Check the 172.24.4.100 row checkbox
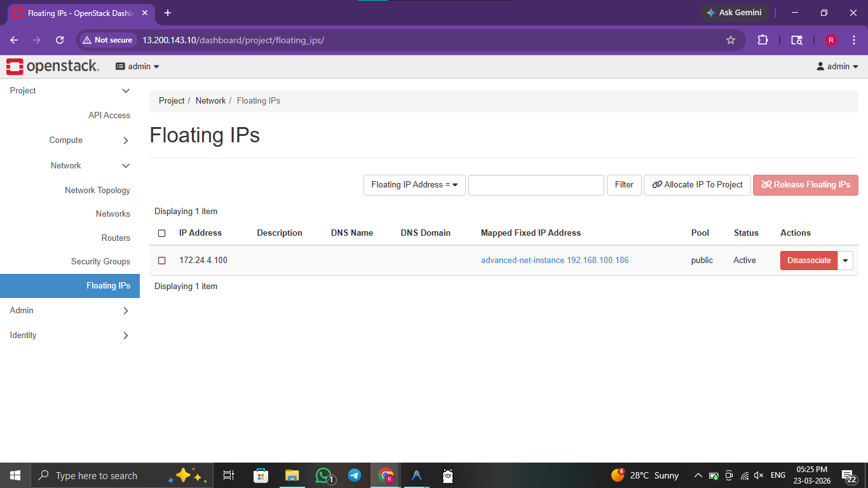The height and width of the screenshot is (488, 868). tap(161, 261)
